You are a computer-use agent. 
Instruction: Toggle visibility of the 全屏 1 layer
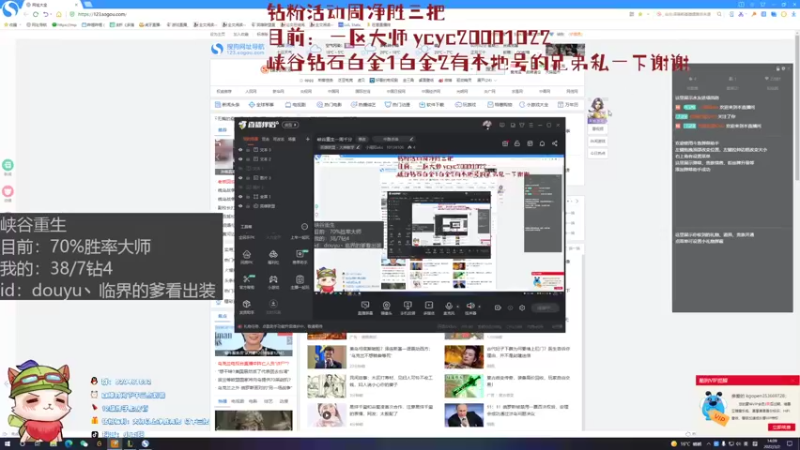coord(240,196)
